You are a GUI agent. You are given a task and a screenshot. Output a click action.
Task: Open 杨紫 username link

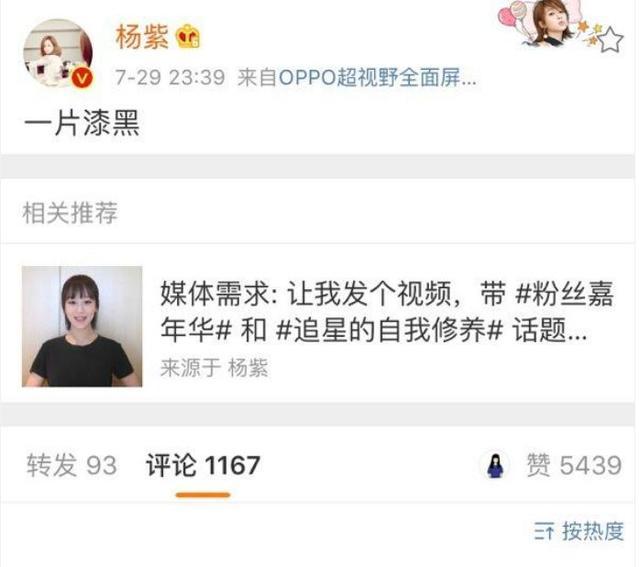(142, 37)
